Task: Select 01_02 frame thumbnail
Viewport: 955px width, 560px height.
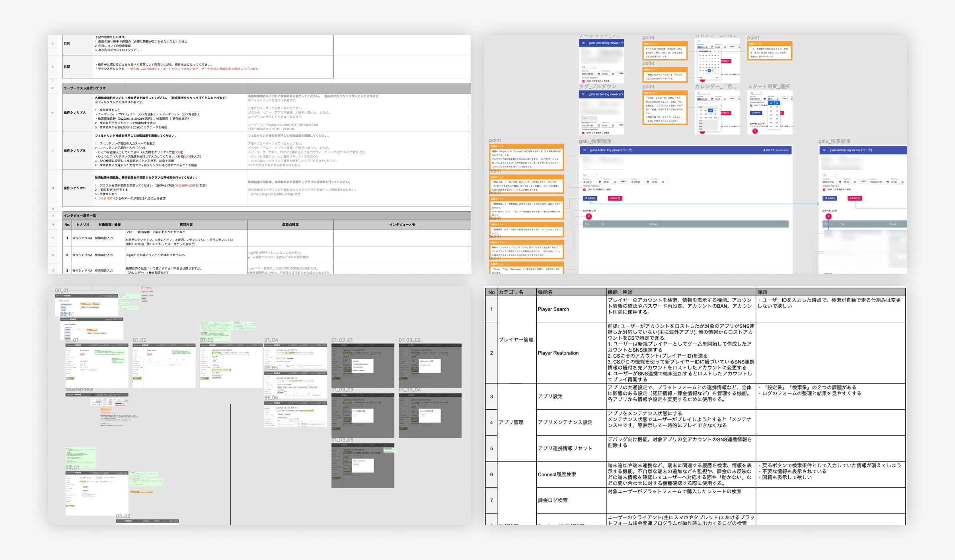Action: click(164, 366)
